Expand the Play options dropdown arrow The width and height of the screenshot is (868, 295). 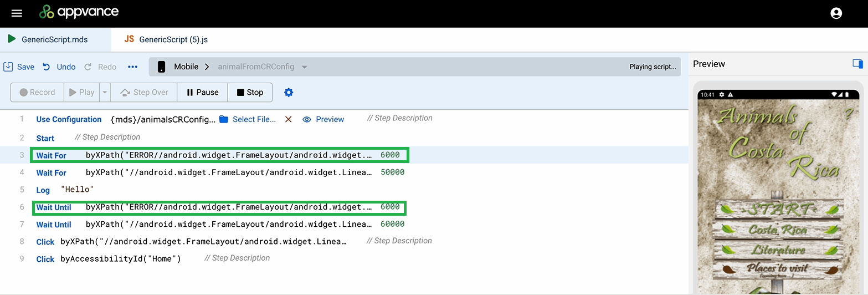pyautogui.click(x=104, y=92)
